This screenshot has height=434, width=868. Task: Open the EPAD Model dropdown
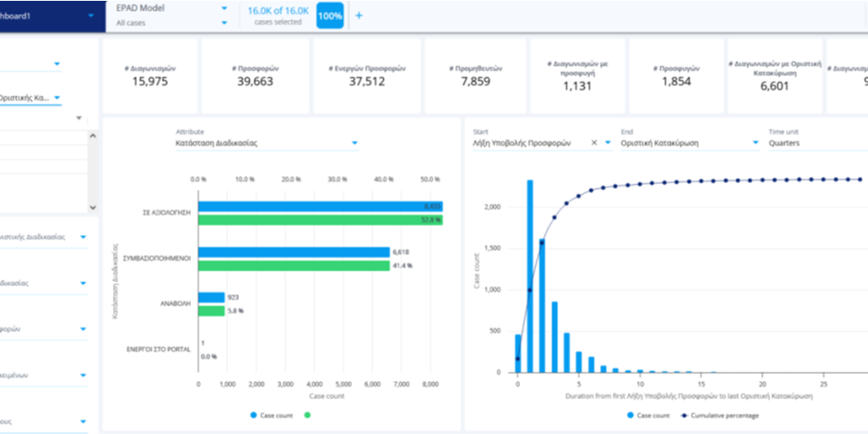tap(224, 8)
